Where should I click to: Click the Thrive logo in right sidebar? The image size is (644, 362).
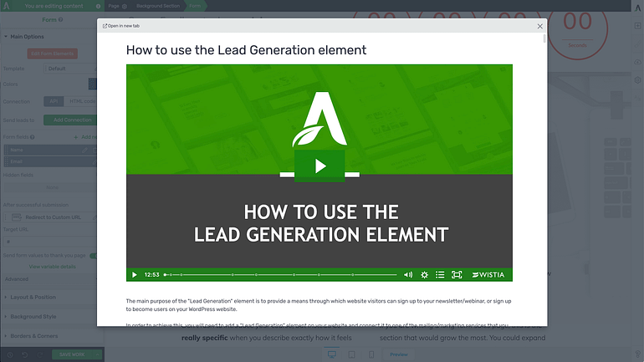(x=638, y=8)
